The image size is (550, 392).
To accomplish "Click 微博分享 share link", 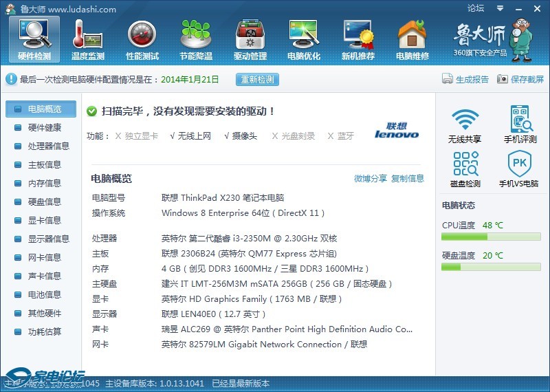I will coord(371,178).
